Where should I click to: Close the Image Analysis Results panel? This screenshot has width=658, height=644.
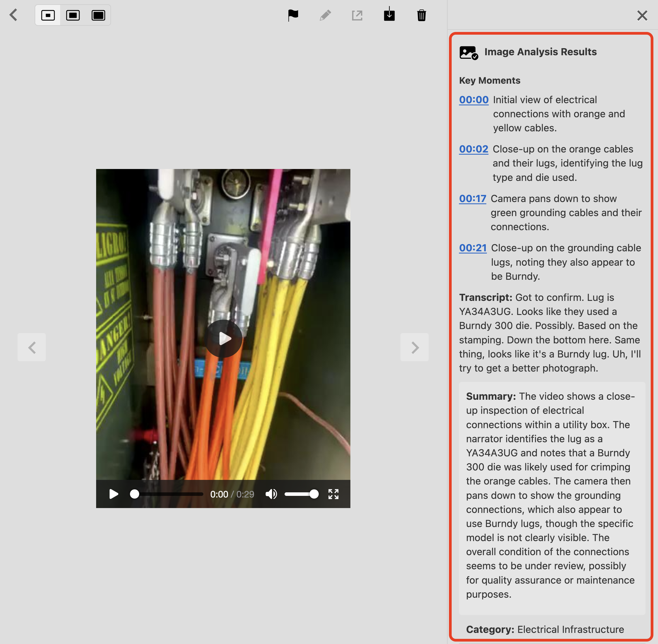tap(642, 15)
